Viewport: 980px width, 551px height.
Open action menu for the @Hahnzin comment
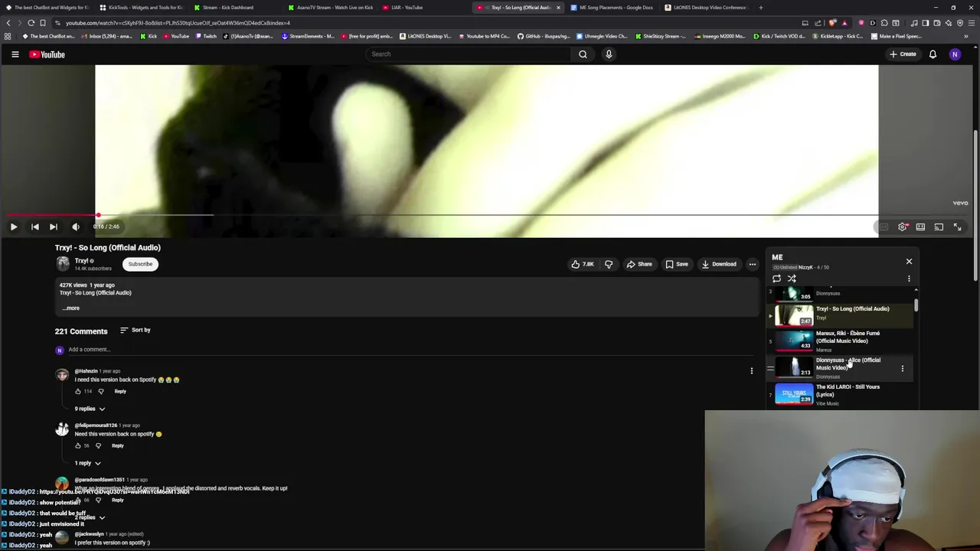coord(751,371)
